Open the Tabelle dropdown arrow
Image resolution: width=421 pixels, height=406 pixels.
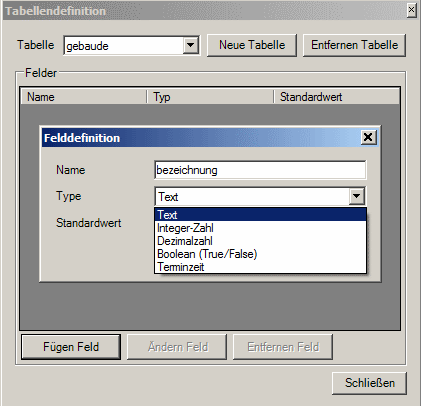click(x=190, y=45)
